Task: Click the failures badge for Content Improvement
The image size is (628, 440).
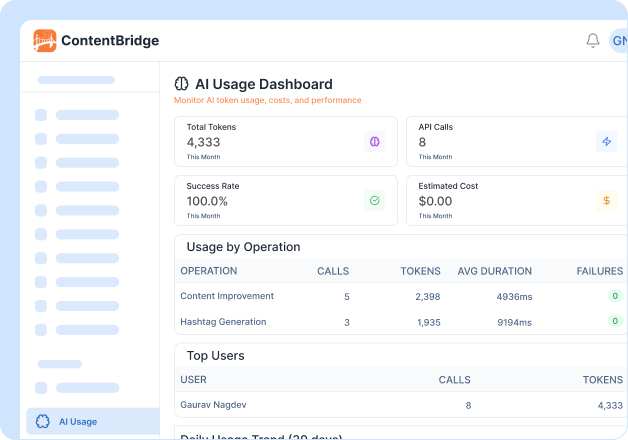Action: [615, 296]
